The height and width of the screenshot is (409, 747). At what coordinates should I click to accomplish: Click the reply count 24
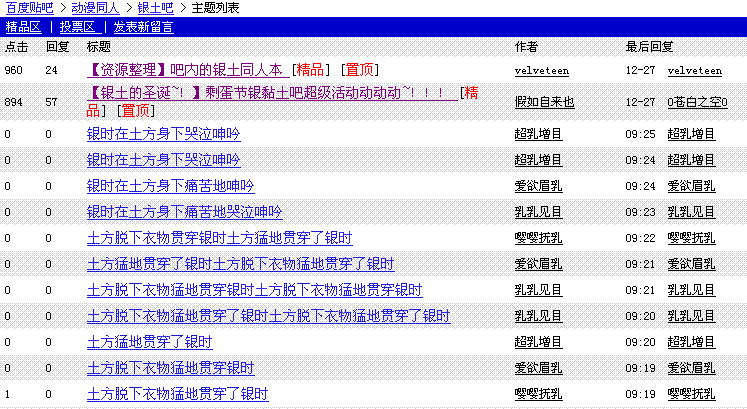pyautogui.click(x=51, y=70)
